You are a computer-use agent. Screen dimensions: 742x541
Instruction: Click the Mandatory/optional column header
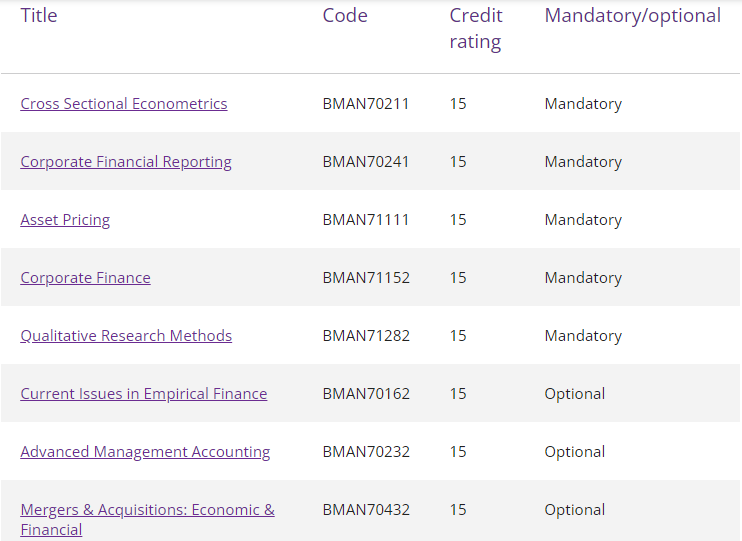pyautogui.click(x=632, y=16)
